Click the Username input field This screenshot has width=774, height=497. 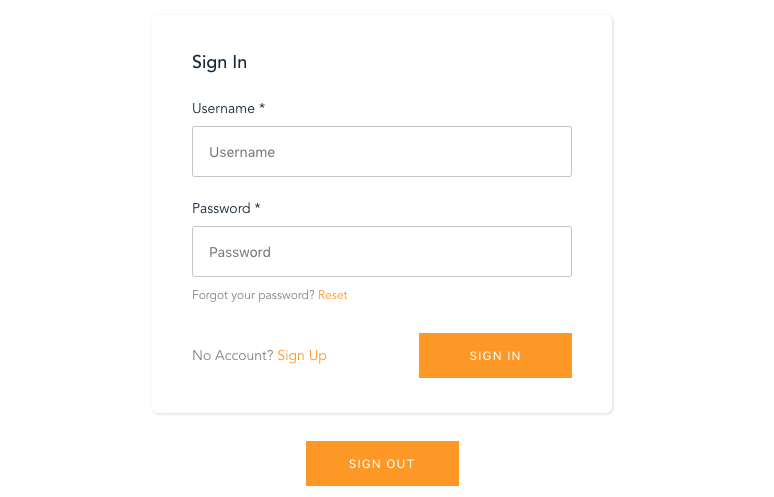381,152
